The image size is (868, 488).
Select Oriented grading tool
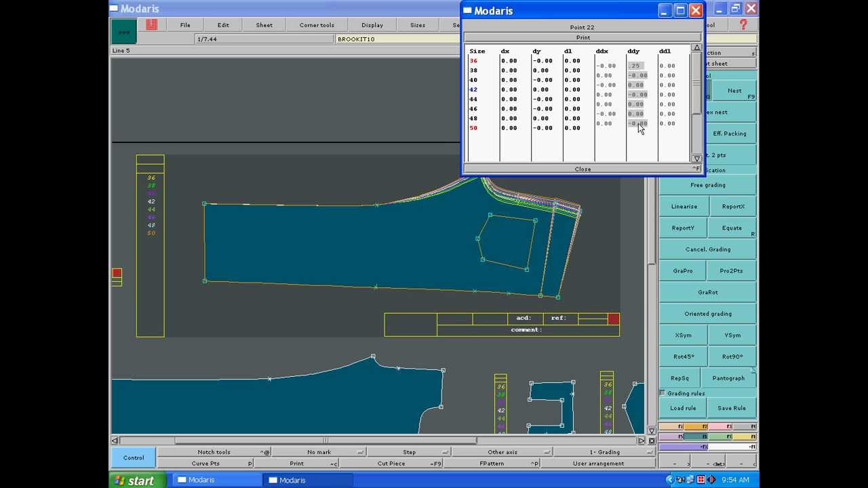point(707,314)
